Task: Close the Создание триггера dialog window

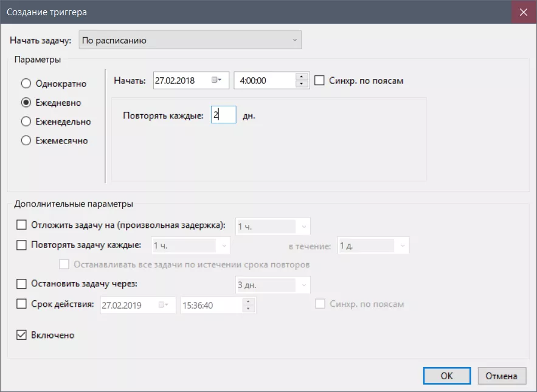Action: 524,12
